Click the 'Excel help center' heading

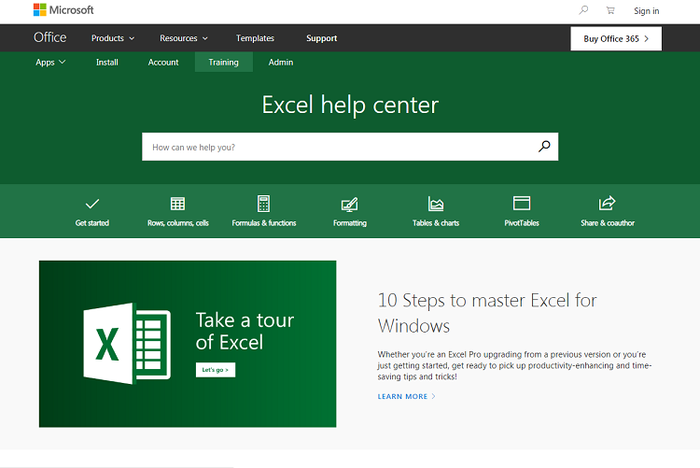point(350,105)
